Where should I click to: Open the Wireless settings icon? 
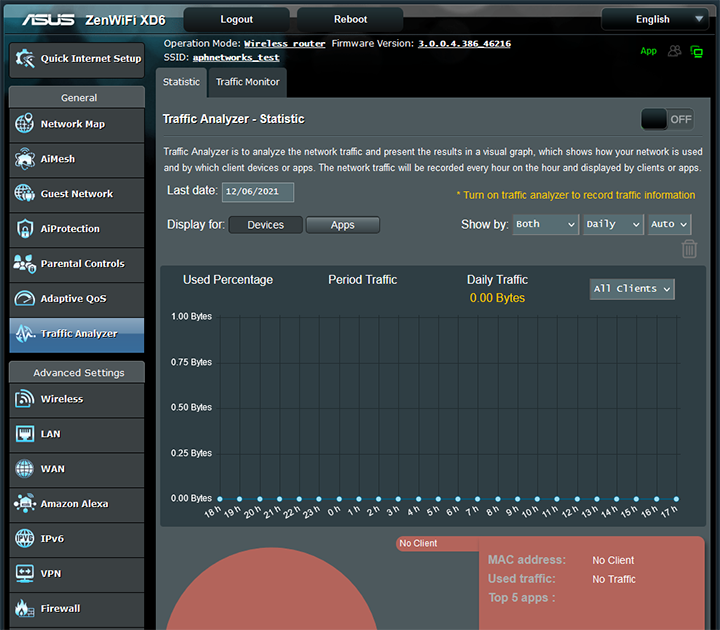[x=25, y=399]
